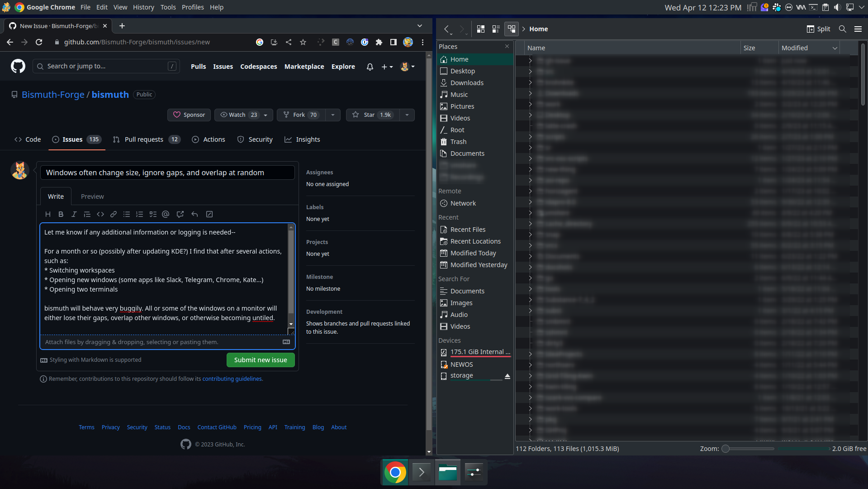868x489 pixels.
Task: Click the Chrome address bar
Action: pyautogui.click(x=137, y=42)
